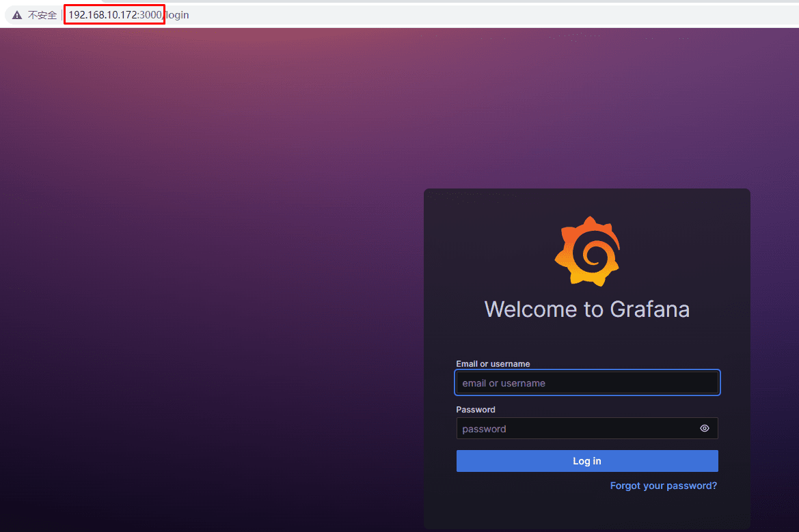The image size is (799, 532).
Task: Click the Password field label
Action: point(476,409)
